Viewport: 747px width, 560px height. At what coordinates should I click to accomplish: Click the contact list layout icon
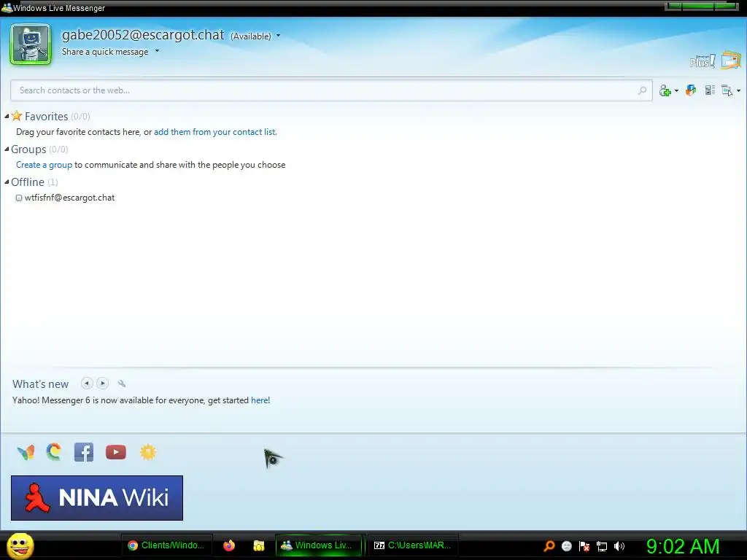click(710, 90)
